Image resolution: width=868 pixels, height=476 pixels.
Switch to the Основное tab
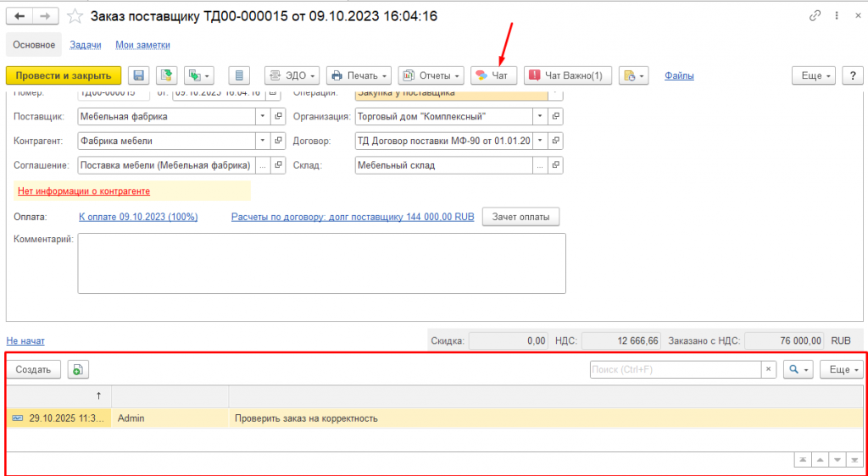point(34,46)
